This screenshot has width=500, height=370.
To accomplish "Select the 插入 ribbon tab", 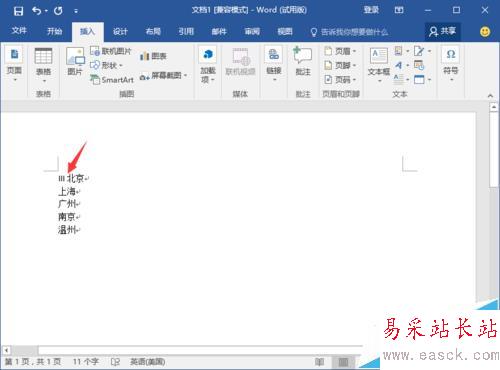I will point(87,31).
